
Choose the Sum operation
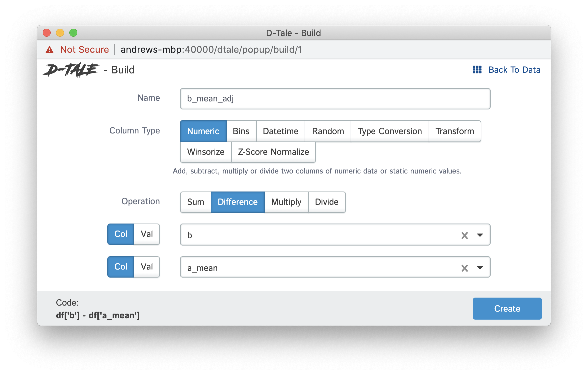pos(196,202)
